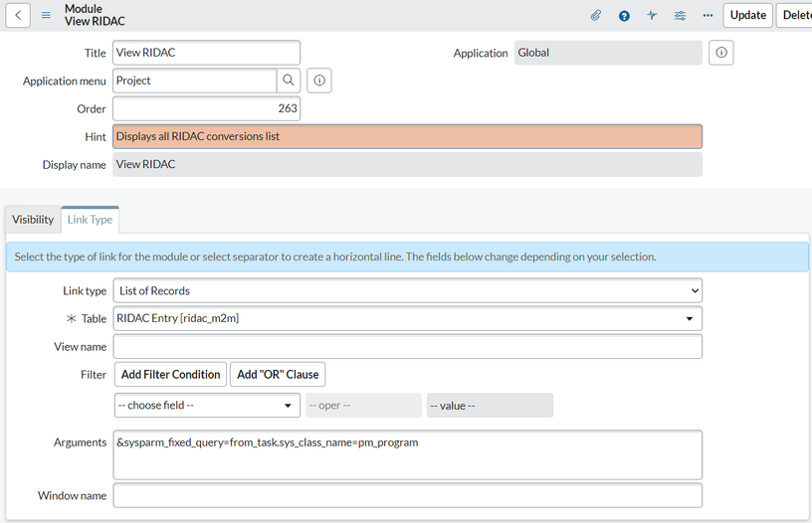The height and width of the screenshot is (523, 812).
Task: Click the Module View RIDAC header title
Action: (x=95, y=15)
